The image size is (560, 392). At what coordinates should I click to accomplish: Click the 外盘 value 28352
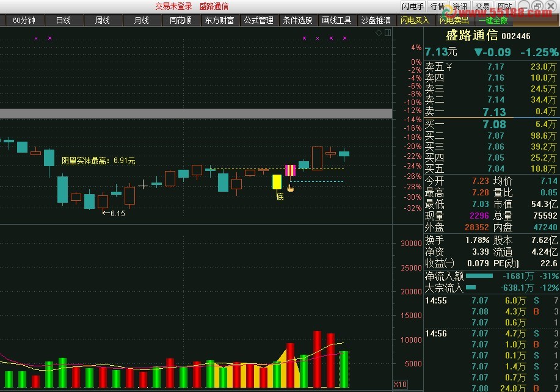[477, 227]
